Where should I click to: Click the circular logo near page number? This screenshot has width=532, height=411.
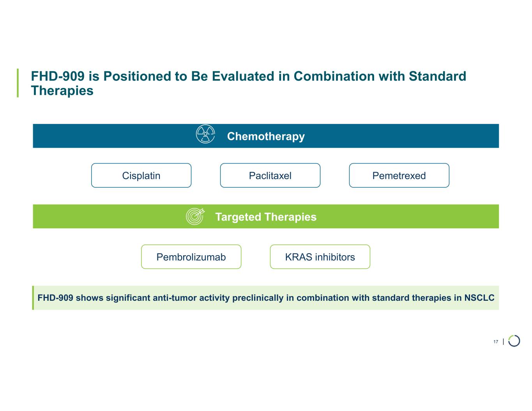514,341
